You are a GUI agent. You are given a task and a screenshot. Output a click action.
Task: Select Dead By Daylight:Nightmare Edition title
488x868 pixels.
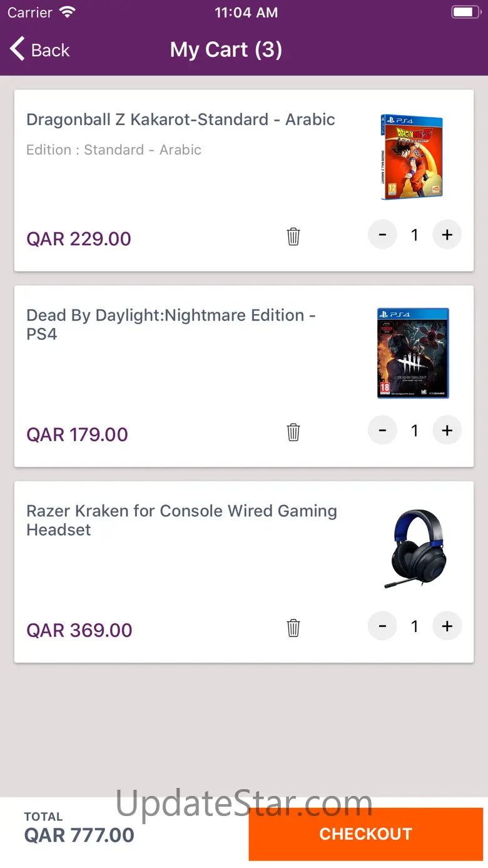pos(171,324)
